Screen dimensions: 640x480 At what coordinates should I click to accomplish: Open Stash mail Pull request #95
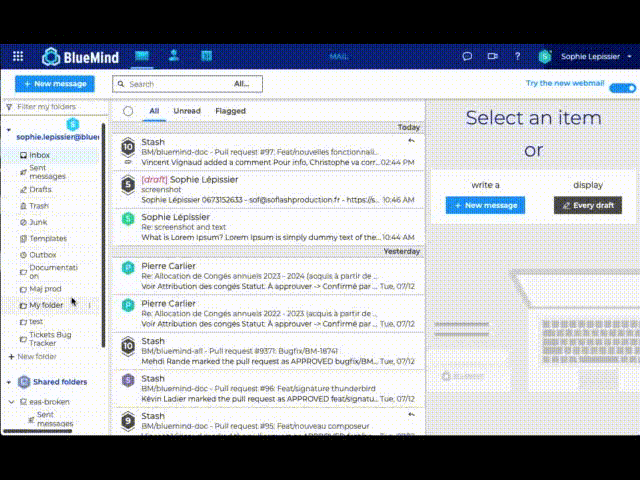[x=268, y=422]
